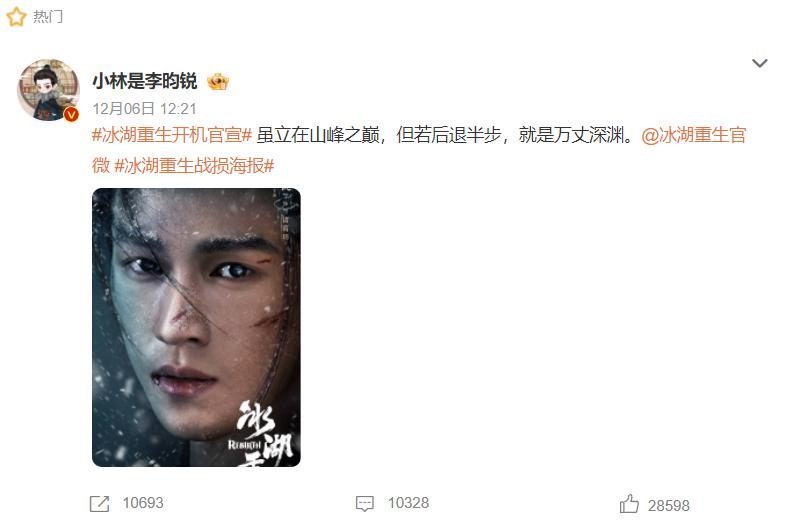
Task: Open the 小林是李昀锐 profile avatar
Action: [x=49, y=90]
